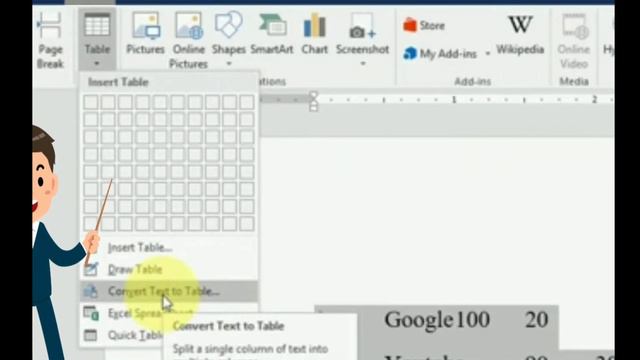Click the Quick Tables icon in menu
640x360 pixels.
90,335
